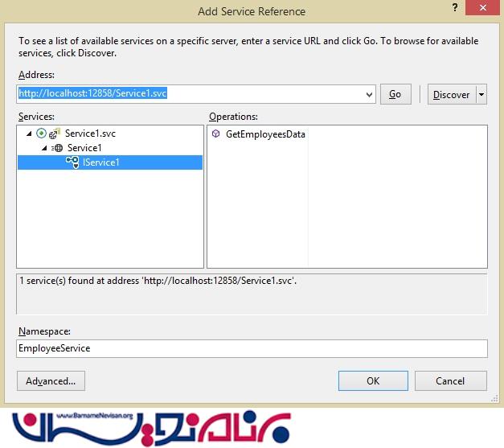Viewport: 504px width, 448px height.
Task: Click the Namespace label
Action: pyautogui.click(x=44, y=331)
